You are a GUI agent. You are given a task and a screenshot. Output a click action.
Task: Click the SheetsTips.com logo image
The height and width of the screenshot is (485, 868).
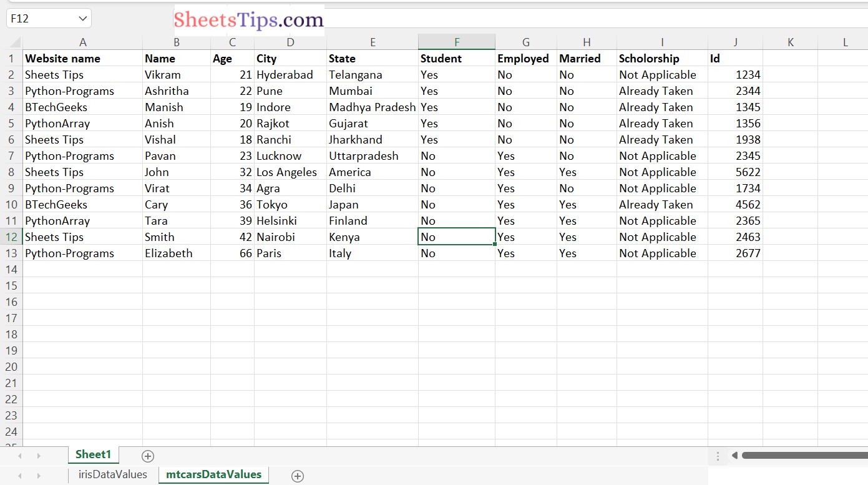click(x=250, y=19)
